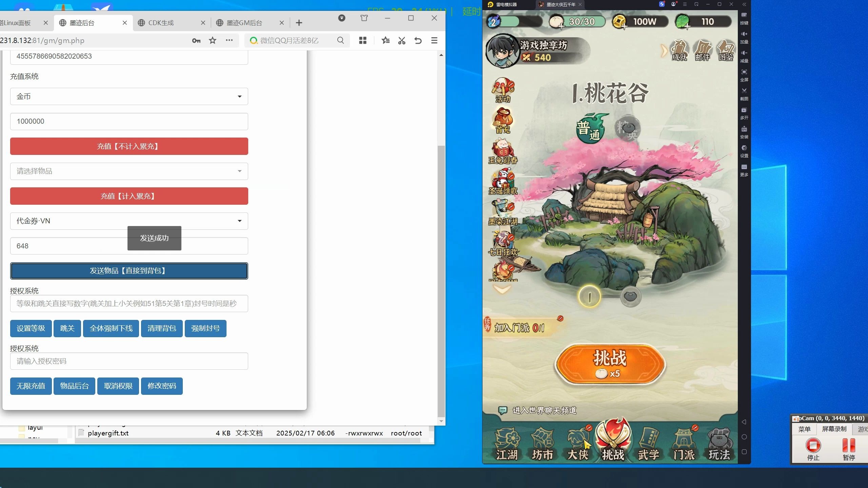Click the browser undo arrow icon
Image resolution: width=868 pixels, height=488 pixels.
418,41
